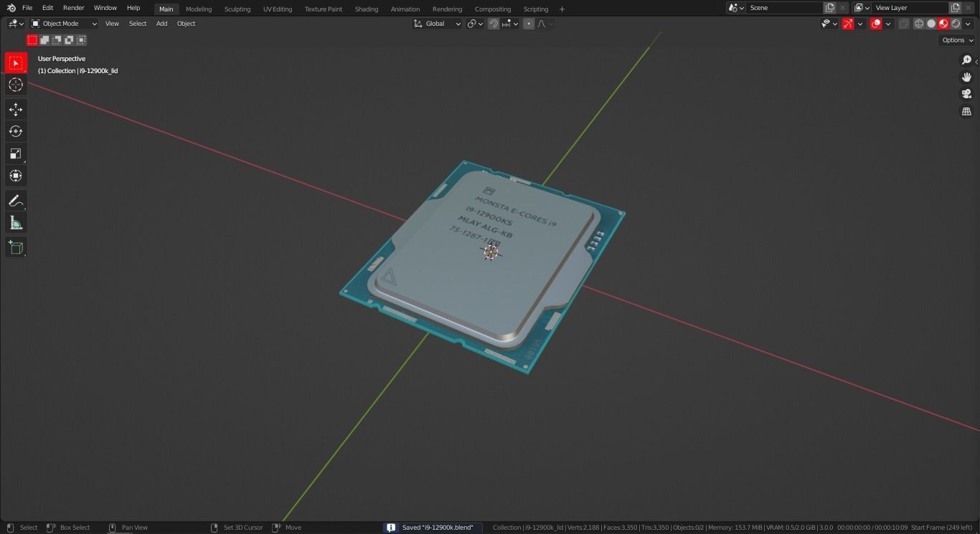Open the viewport Add menu
This screenshot has height=534, width=980.
162,24
